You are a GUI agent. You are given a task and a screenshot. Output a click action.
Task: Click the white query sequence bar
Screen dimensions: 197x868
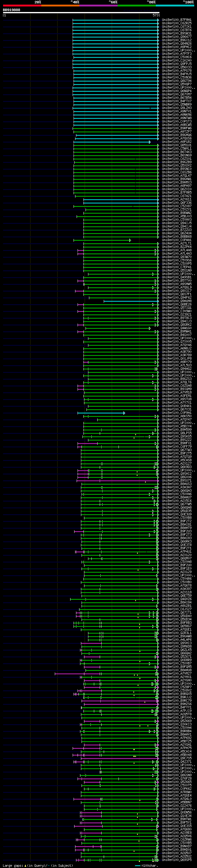(x=81, y=12)
